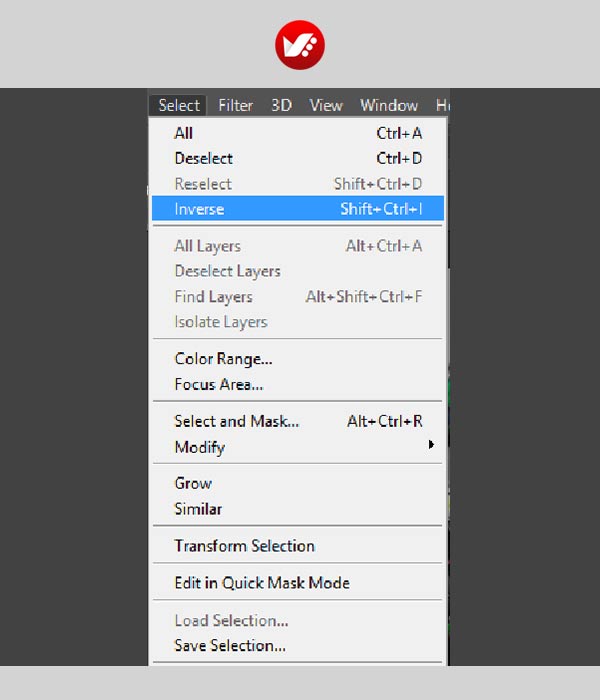
Task: Choose Inverse to invert selection
Action: click(x=298, y=208)
